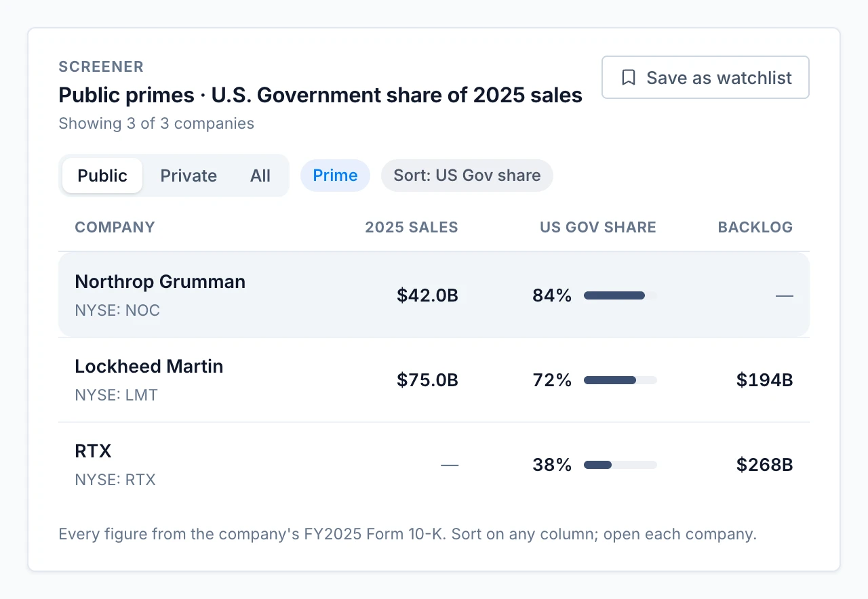Click the 84% share value
The width and height of the screenshot is (868, 599).
coord(552,295)
